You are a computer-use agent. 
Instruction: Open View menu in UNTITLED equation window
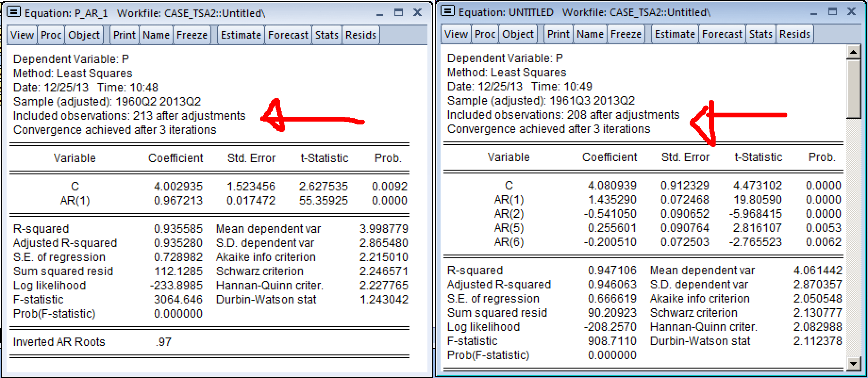pos(456,34)
